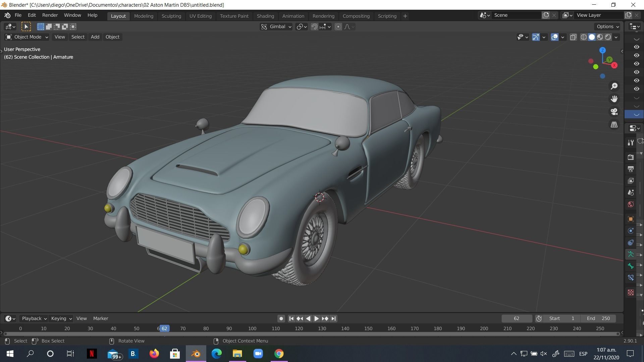Open object visibility and selectability dropdown
The image size is (644, 362).
click(x=523, y=37)
